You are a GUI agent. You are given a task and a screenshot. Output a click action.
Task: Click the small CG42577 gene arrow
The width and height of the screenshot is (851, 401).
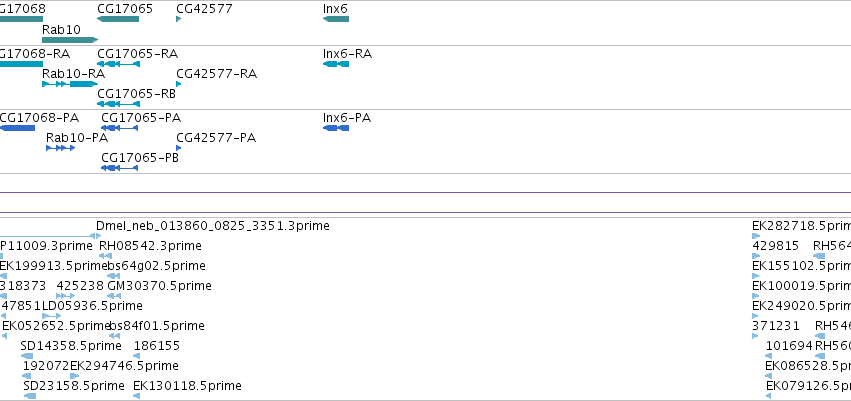click(178, 19)
